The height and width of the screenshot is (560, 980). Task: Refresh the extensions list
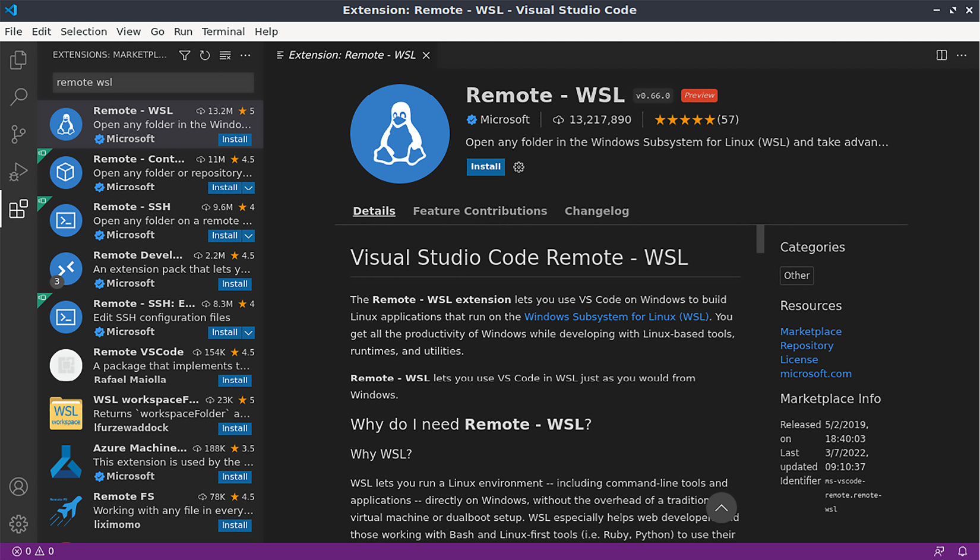[205, 55]
